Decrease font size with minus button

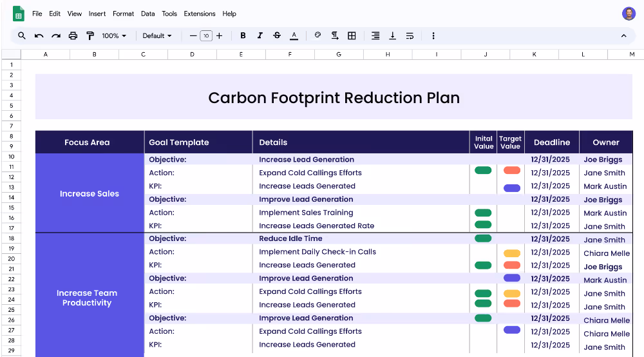point(193,36)
